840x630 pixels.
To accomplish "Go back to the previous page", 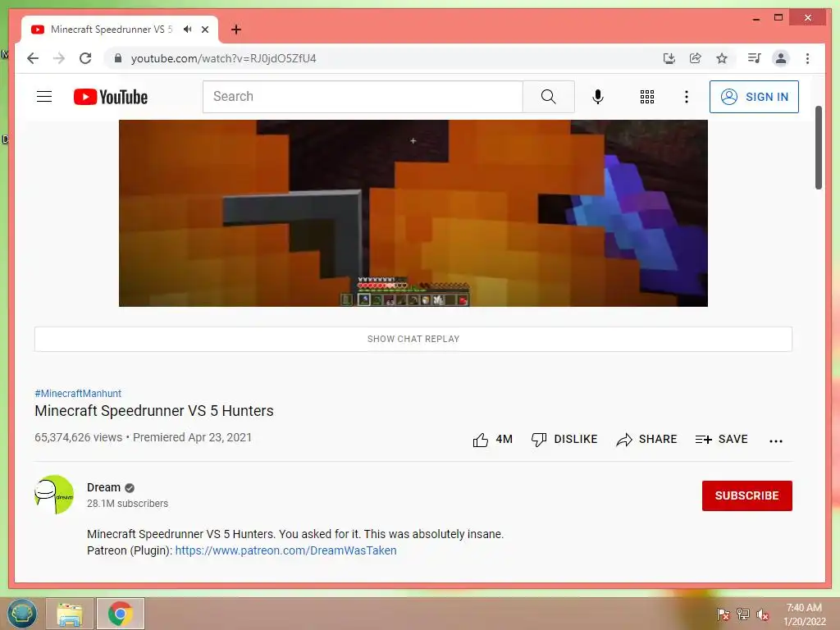I will click(33, 58).
